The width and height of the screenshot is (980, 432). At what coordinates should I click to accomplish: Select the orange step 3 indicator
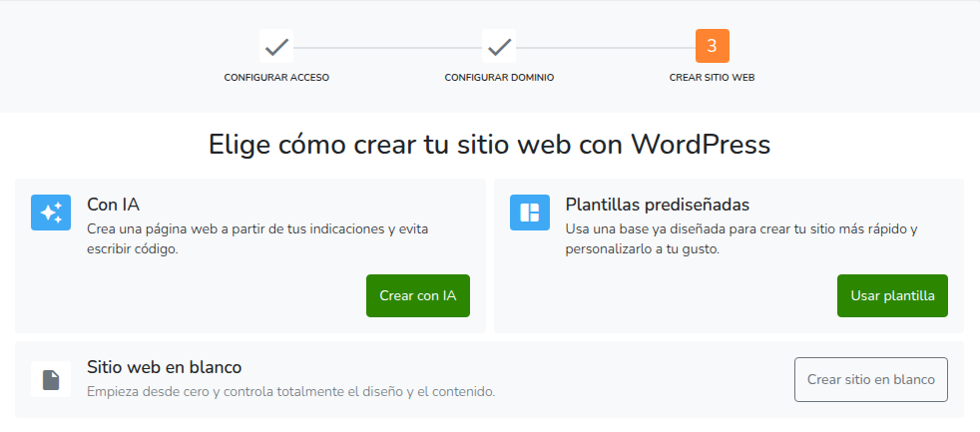pyautogui.click(x=712, y=46)
